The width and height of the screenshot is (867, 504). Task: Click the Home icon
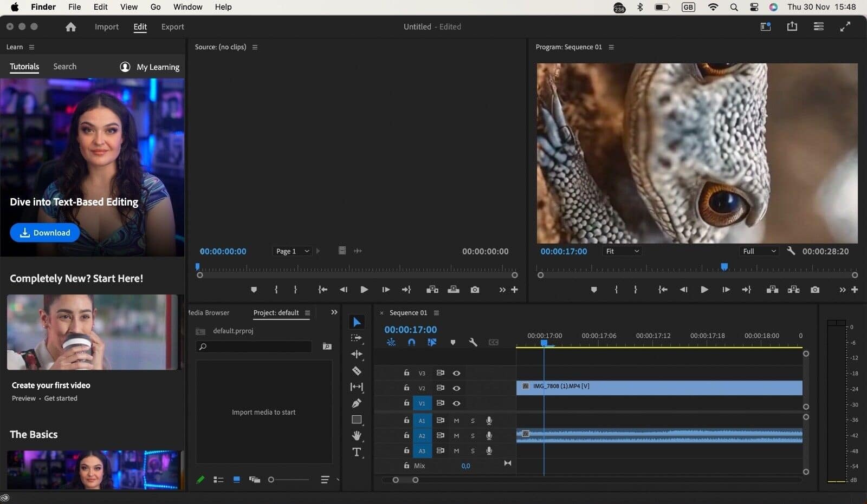[x=70, y=27]
